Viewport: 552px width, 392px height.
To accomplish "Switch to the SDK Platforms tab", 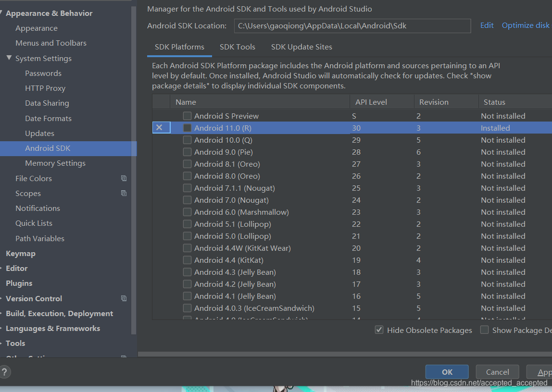I will pyautogui.click(x=179, y=47).
